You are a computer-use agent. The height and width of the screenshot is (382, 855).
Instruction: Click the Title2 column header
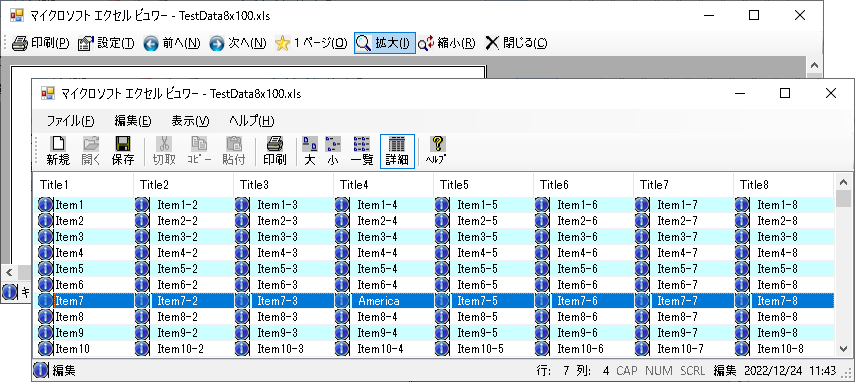coord(184,185)
